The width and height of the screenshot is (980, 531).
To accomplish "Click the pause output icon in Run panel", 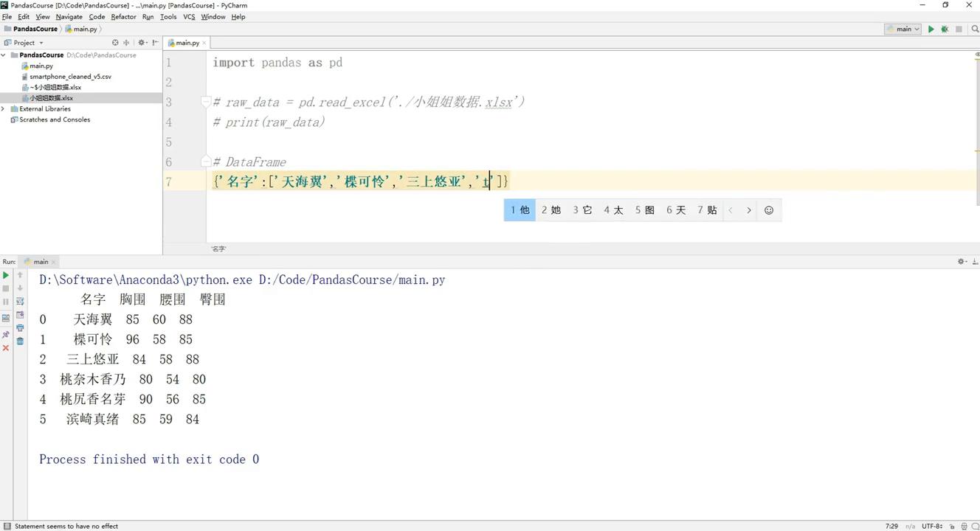I will pyautogui.click(x=6, y=302).
